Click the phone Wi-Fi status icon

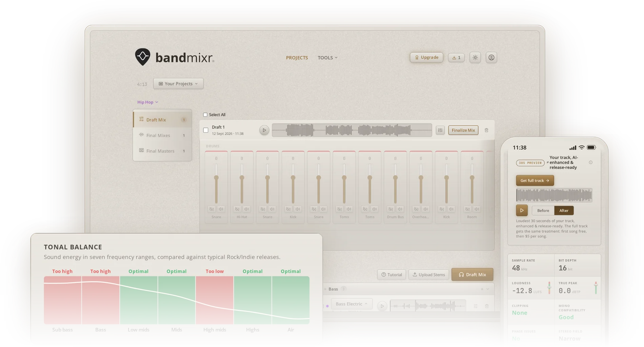[x=582, y=148]
